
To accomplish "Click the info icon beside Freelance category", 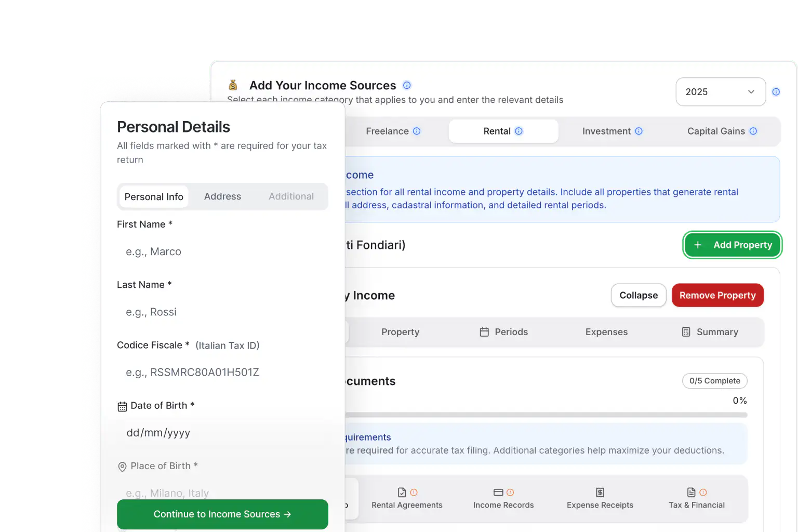I will pos(418,131).
